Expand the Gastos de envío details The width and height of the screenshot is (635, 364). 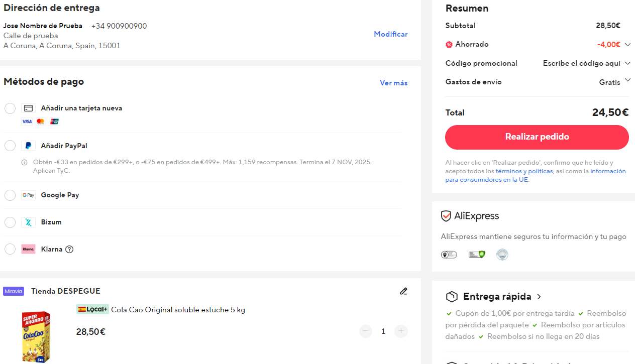[627, 81]
